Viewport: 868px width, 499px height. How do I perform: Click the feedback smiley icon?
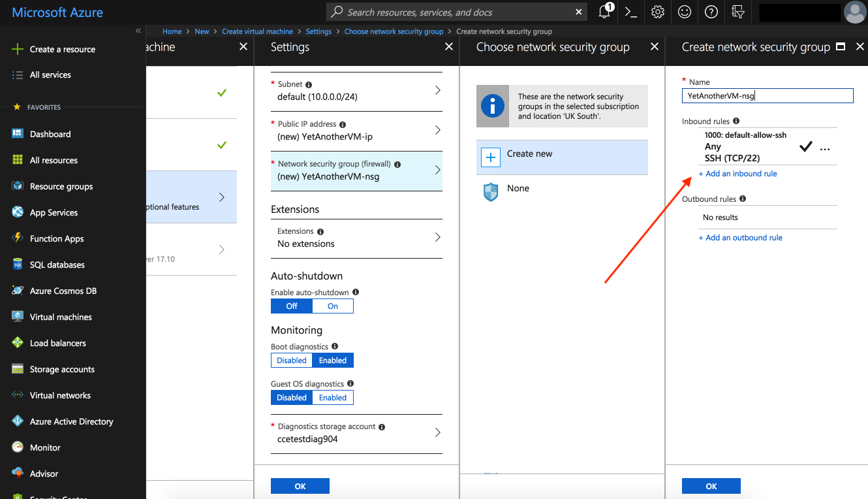[x=685, y=12]
